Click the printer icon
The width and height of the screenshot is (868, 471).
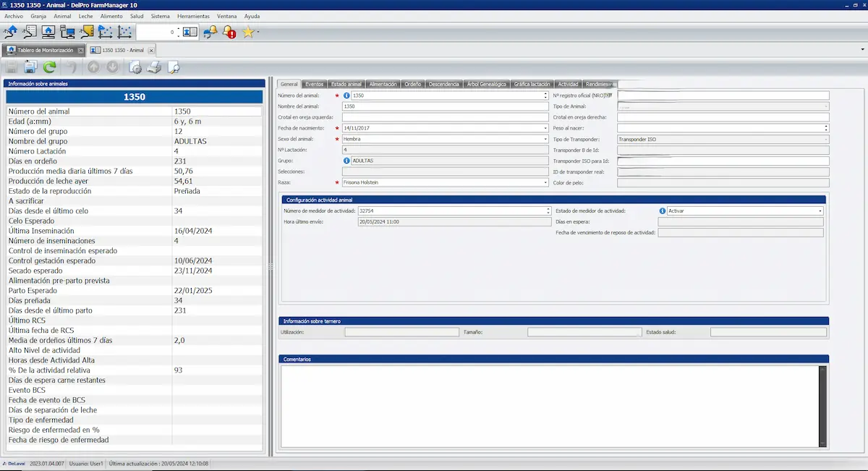(x=154, y=67)
